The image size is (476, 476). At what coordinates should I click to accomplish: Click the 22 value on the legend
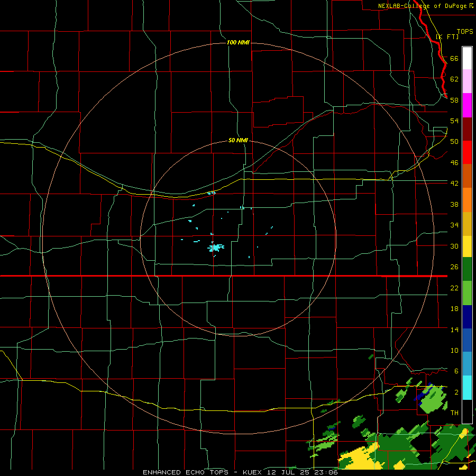tap(454, 288)
